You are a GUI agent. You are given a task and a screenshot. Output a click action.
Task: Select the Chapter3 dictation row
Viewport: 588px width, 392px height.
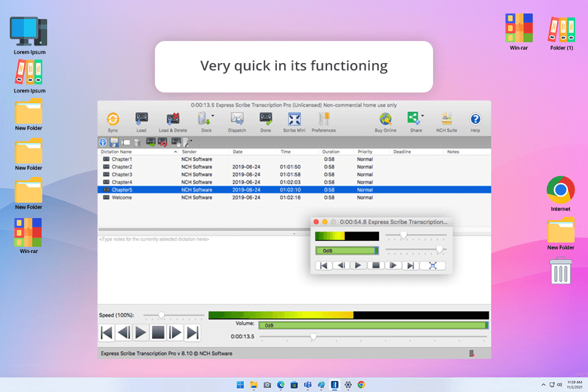(x=295, y=175)
